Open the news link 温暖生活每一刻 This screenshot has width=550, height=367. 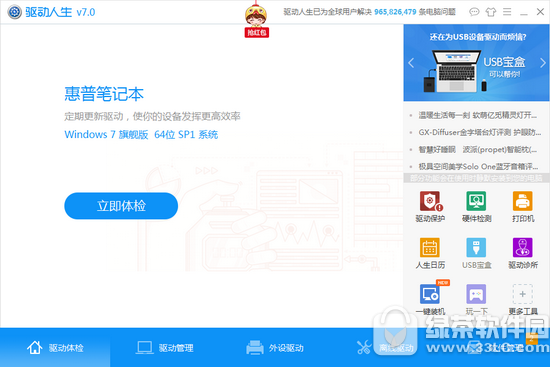(477, 115)
